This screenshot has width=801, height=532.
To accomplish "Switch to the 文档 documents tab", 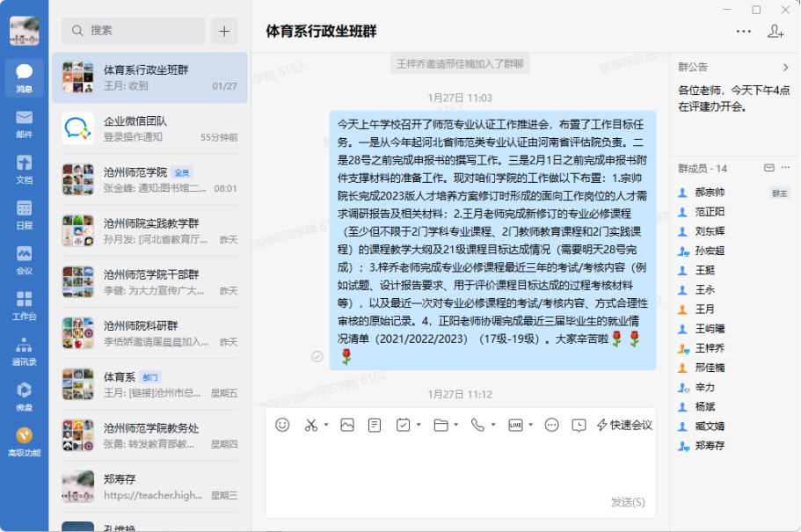I will coord(24,167).
